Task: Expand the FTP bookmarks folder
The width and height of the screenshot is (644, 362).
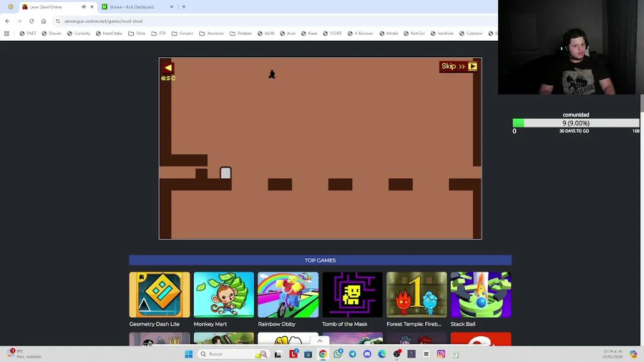Action: click(158, 34)
